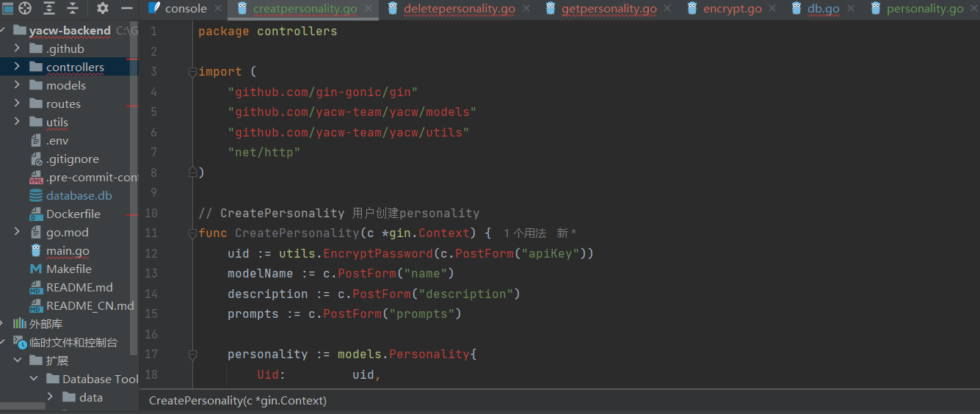Screen dimensions: 980x414
Task: Click gopher icon on creatpersonality.go tab
Action: pyautogui.click(x=242, y=9)
